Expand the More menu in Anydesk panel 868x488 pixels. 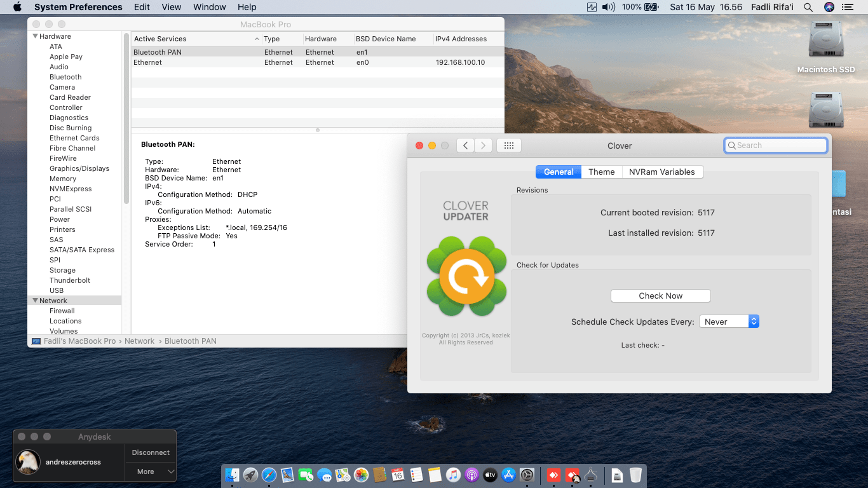(150, 471)
